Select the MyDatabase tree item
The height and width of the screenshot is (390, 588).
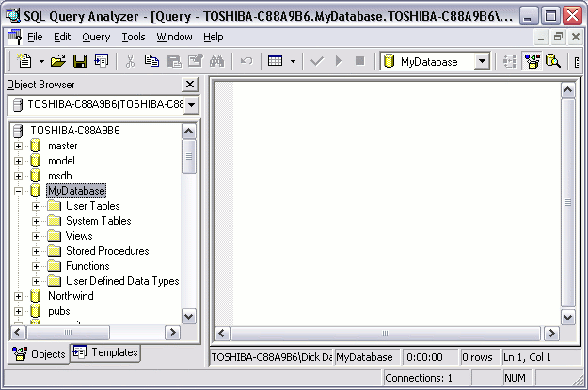(x=76, y=191)
